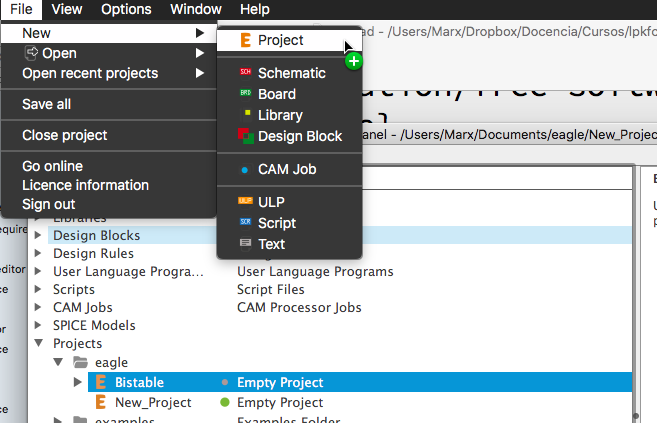Toggle gray status dot for Bistable project
This screenshot has height=423, width=657.
click(x=225, y=383)
